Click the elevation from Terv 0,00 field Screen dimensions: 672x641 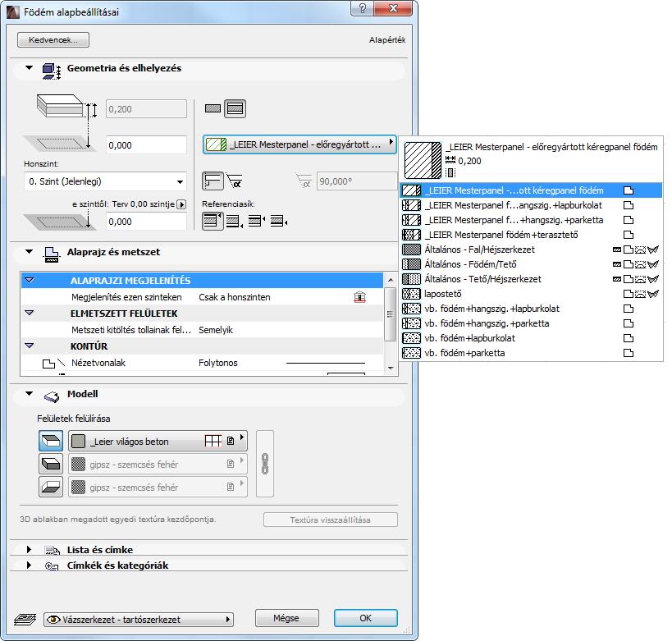(146, 222)
